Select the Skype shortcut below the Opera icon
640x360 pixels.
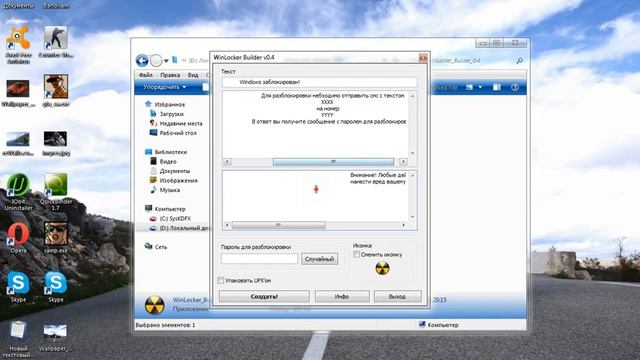18,287
